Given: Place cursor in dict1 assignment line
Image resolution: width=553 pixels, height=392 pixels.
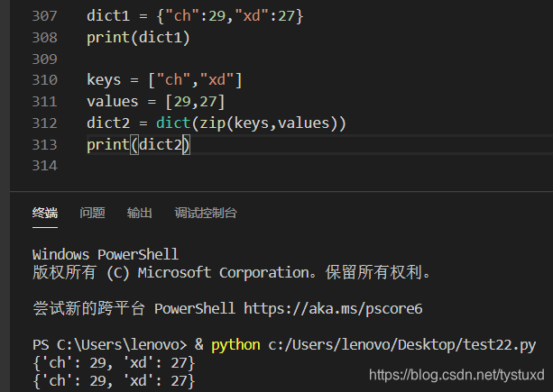Looking at the screenshot, I should [195, 16].
